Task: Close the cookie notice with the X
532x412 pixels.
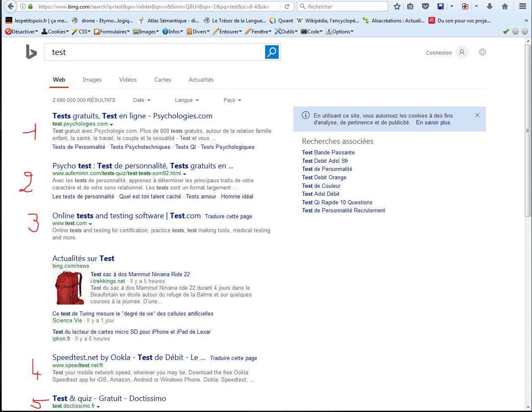Action: pos(477,115)
